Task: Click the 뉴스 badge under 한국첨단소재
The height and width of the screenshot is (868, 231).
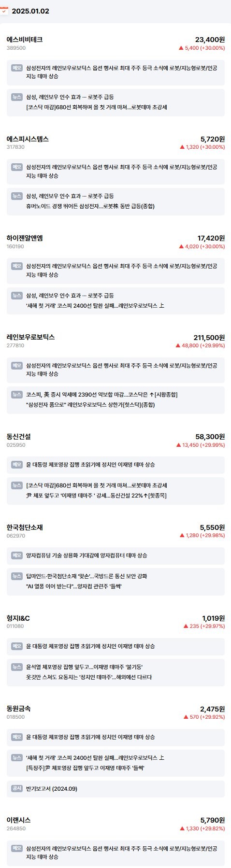Action: (17, 576)
